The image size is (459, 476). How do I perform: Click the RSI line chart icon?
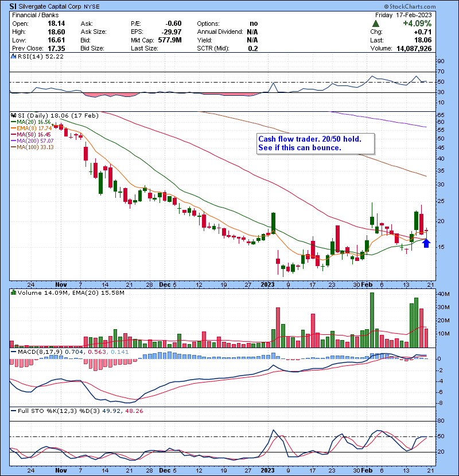click(13, 56)
